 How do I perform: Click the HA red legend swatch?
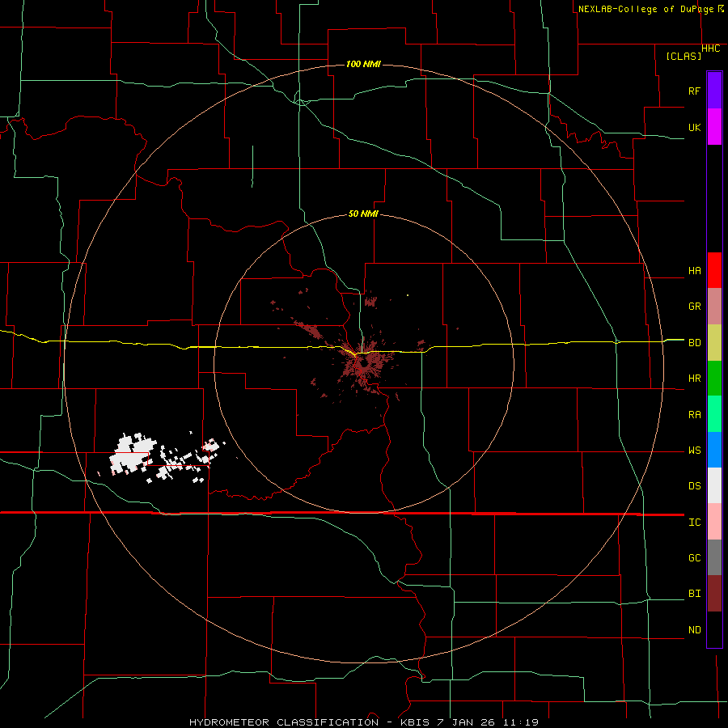[714, 270]
